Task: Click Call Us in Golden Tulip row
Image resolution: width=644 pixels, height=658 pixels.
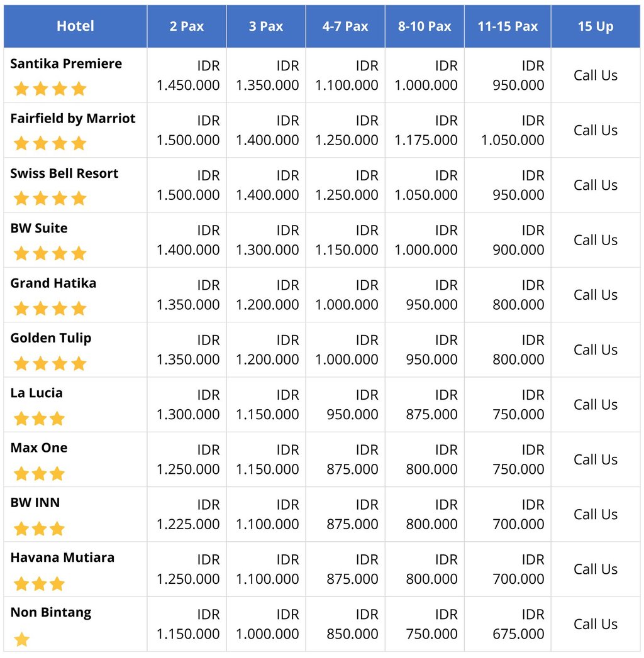Action: tap(596, 350)
